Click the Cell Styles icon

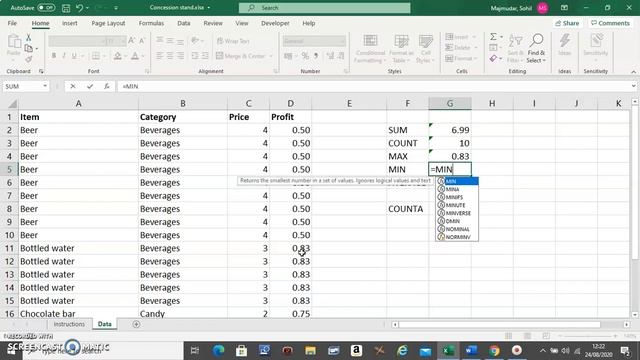(x=425, y=48)
